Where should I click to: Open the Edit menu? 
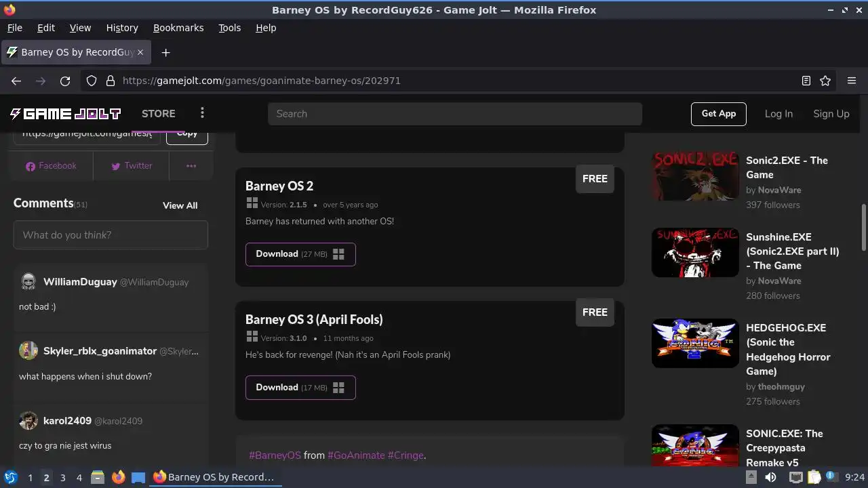(46, 28)
